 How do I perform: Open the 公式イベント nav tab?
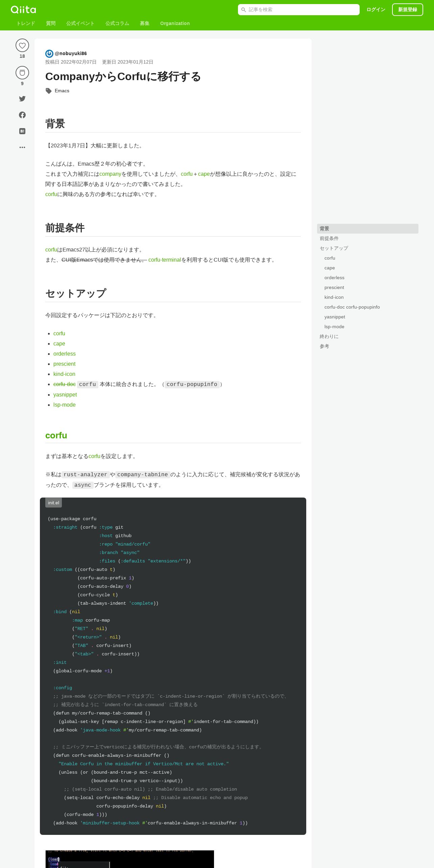click(x=80, y=23)
